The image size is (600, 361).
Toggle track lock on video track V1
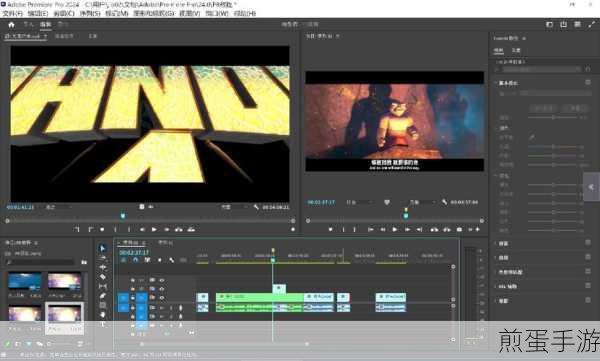[132, 298]
